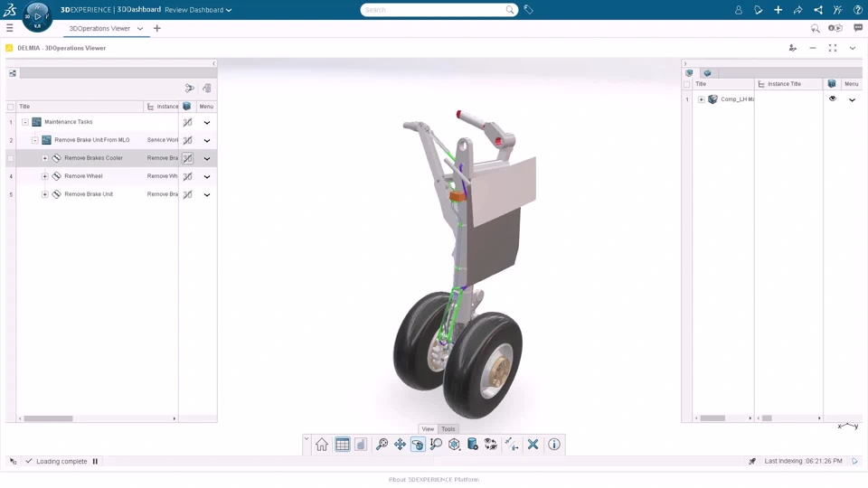This screenshot has height=488, width=868.
Task: Select the Fit All In zoom icon
Action: 382,445
